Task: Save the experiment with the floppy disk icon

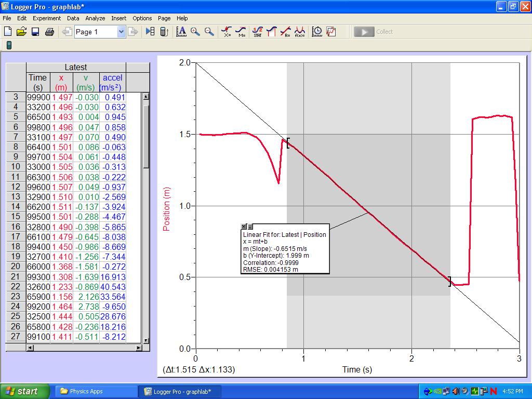Action: click(35, 32)
